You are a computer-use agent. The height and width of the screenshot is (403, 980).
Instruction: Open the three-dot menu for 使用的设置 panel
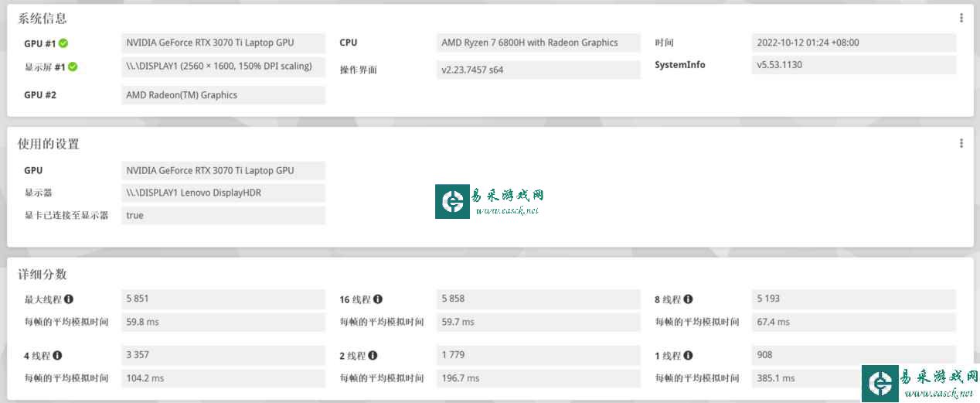click(961, 143)
